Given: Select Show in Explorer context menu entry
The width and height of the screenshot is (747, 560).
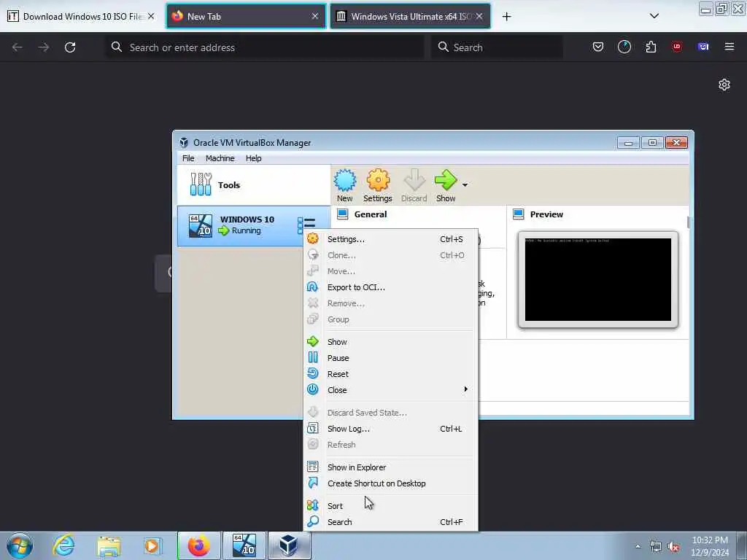Looking at the screenshot, I should pos(391,467).
